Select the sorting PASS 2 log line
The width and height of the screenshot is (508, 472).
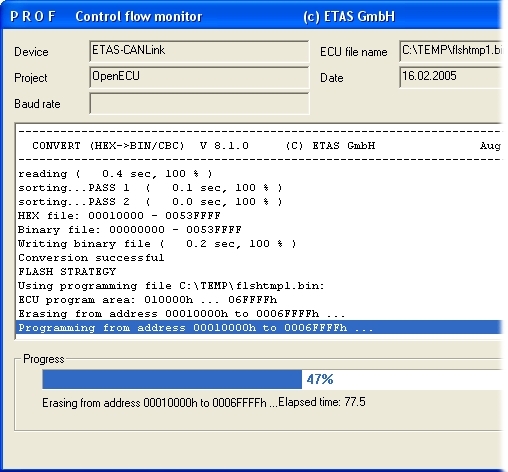pyautogui.click(x=259, y=202)
